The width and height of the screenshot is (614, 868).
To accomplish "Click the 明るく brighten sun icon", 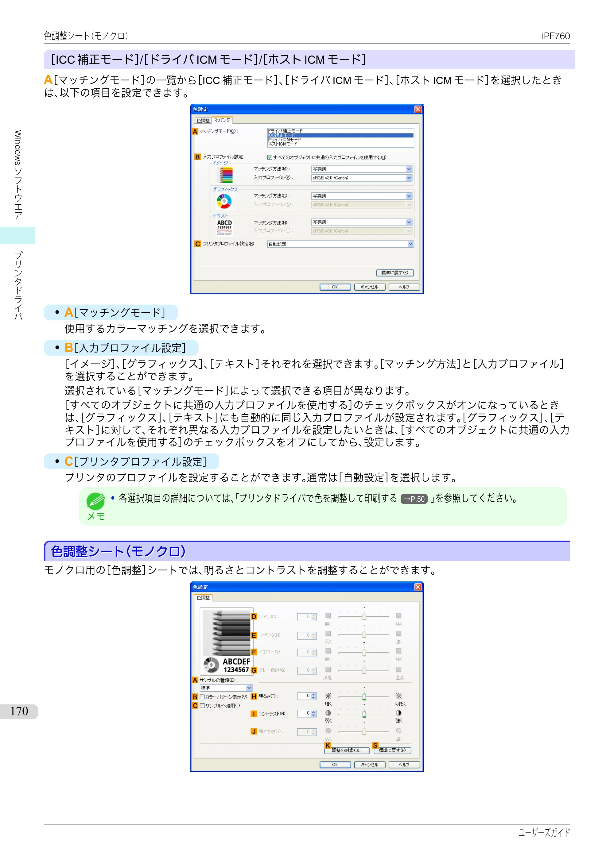I will click(398, 696).
